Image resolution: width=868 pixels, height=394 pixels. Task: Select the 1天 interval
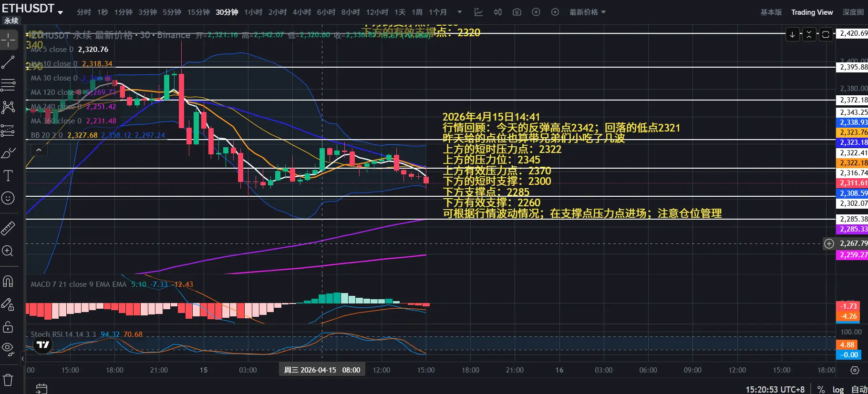(x=400, y=12)
